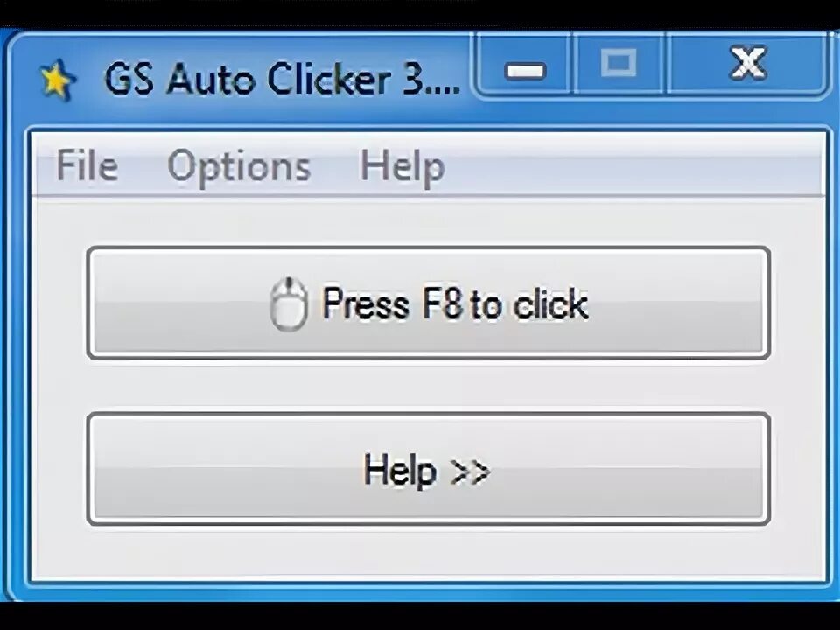This screenshot has height=630, width=840.
Task: Click empty menu bar space right of Help
Action: point(632,166)
